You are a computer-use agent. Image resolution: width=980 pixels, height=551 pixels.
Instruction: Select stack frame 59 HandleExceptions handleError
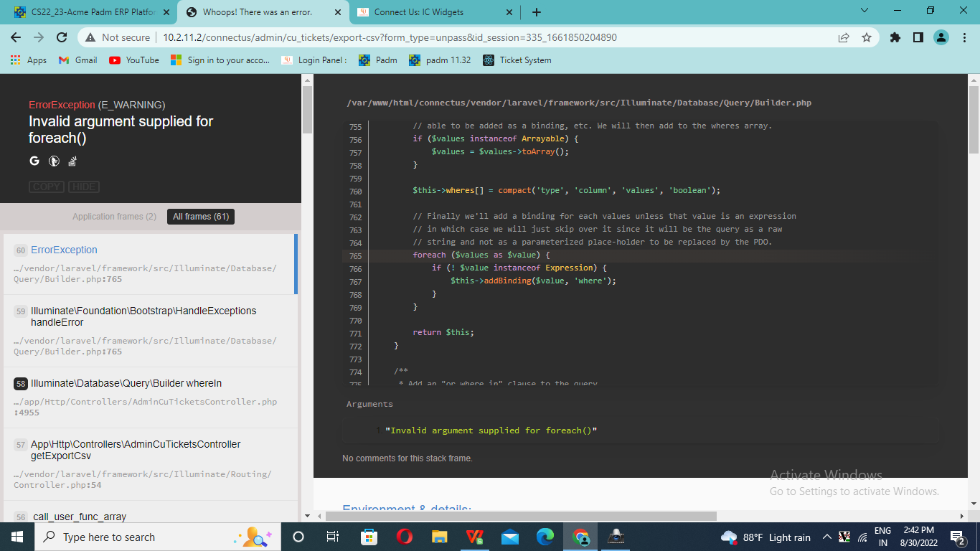click(x=150, y=331)
